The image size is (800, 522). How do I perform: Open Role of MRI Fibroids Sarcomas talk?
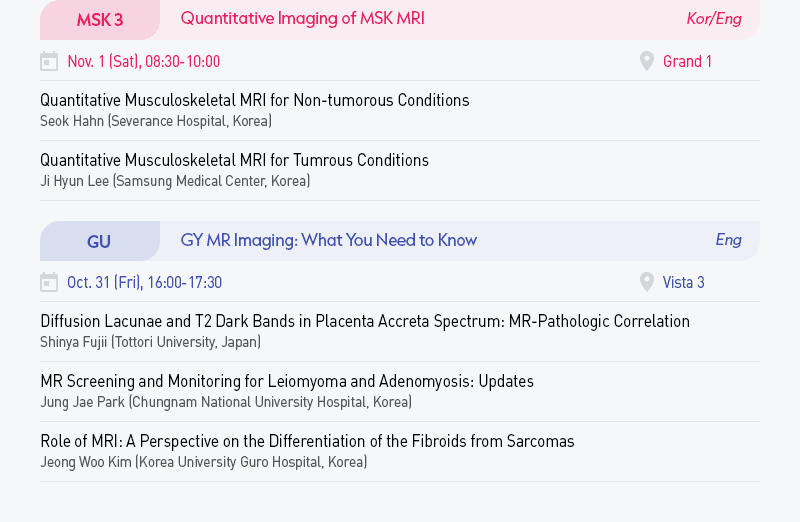pyautogui.click(x=307, y=441)
